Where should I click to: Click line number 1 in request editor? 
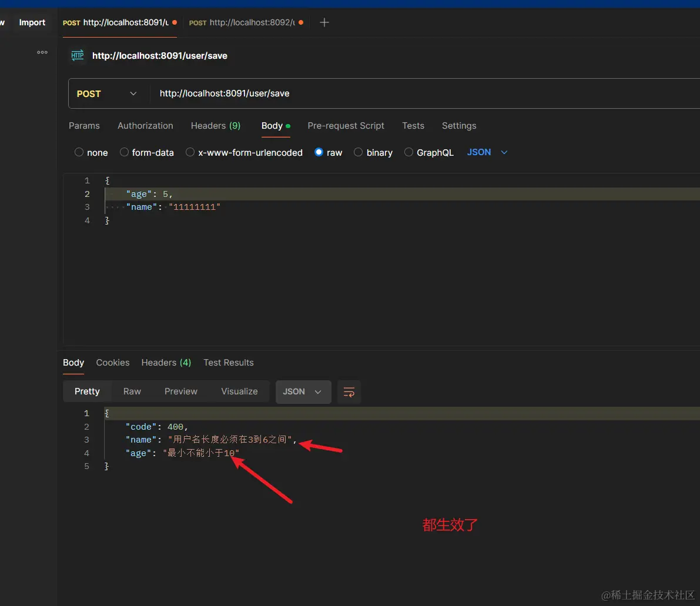pos(87,180)
